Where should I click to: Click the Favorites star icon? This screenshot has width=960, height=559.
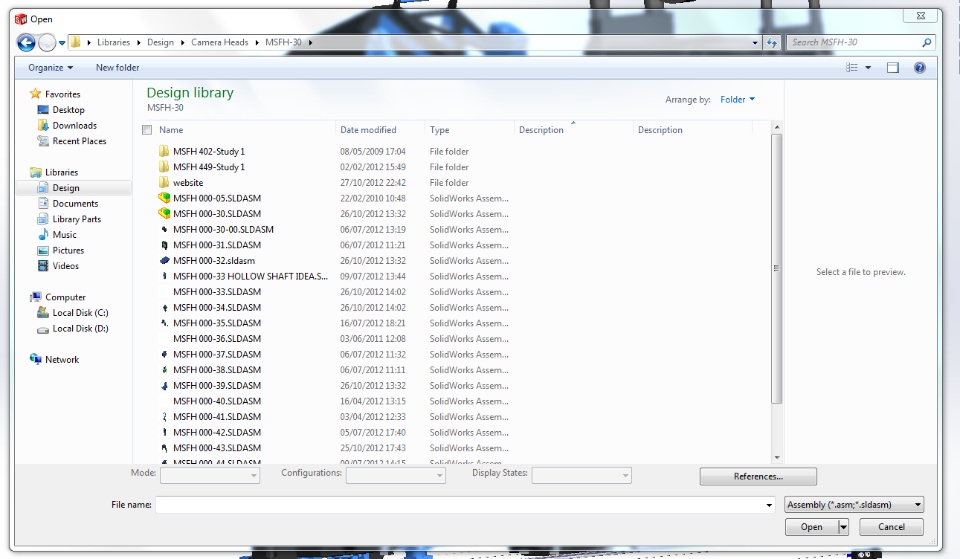pyautogui.click(x=36, y=94)
